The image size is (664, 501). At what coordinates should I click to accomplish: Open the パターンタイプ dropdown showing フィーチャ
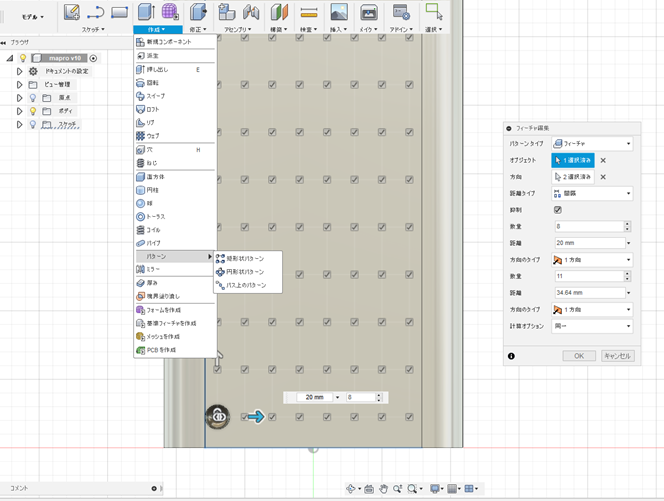pyautogui.click(x=592, y=144)
